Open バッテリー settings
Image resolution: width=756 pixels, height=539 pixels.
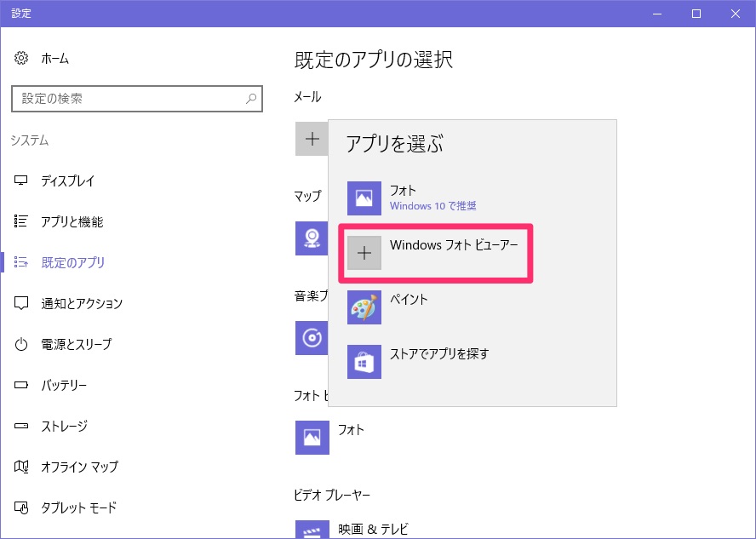64,385
